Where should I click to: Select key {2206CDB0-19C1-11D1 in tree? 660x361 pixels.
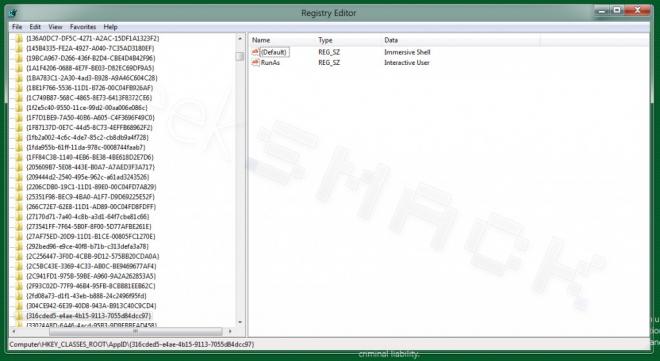(91, 187)
